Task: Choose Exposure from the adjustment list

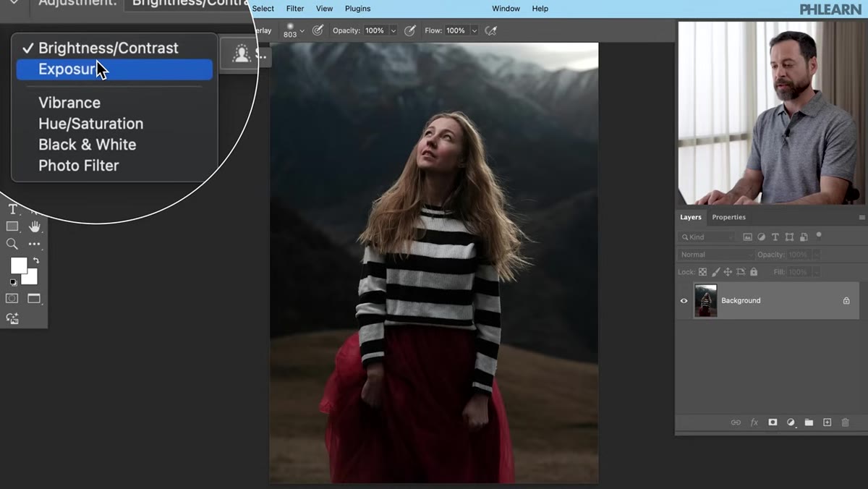Action: (x=114, y=69)
